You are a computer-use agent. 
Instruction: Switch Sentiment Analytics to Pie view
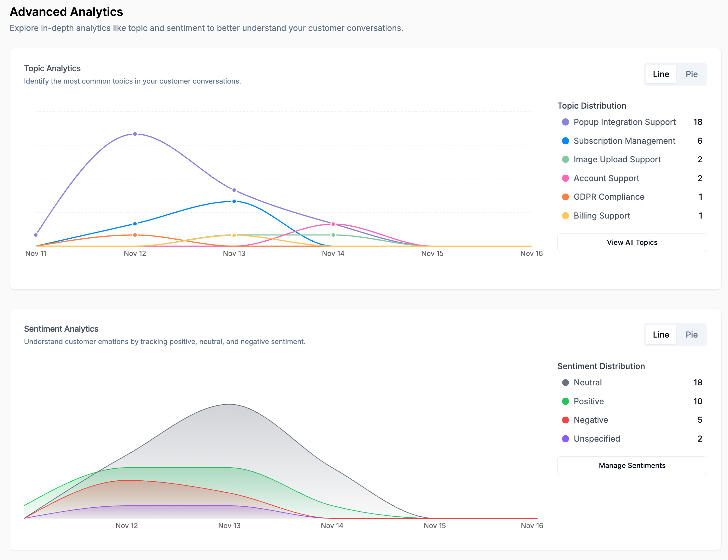(691, 335)
